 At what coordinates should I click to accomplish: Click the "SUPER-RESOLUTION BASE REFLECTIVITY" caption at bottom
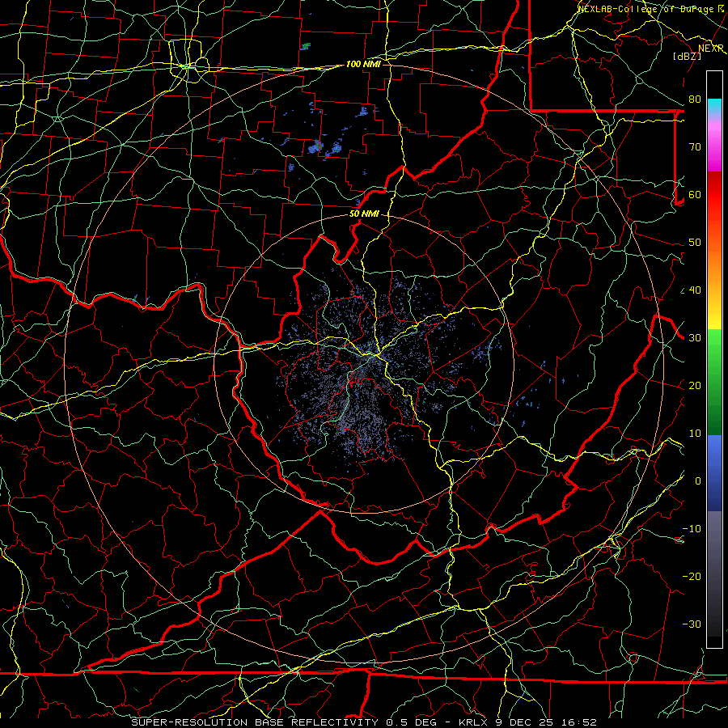pos(255,722)
